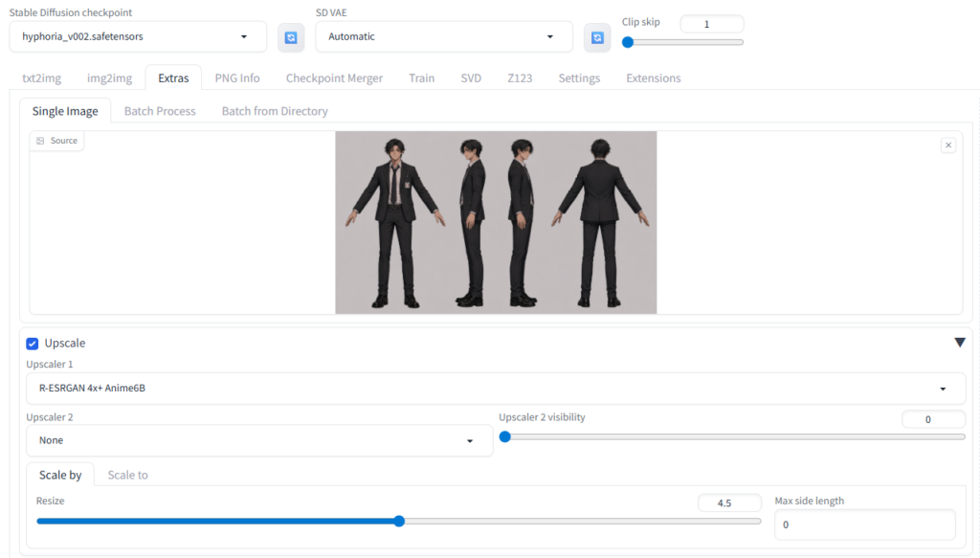
Task: Switch to Batch from Directory tab
Action: coord(275,111)
